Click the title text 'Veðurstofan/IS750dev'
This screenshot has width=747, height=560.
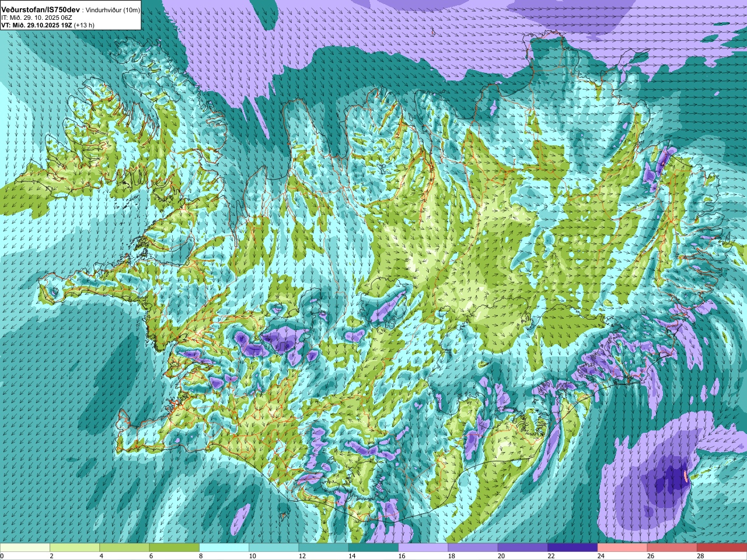[41, 10]
